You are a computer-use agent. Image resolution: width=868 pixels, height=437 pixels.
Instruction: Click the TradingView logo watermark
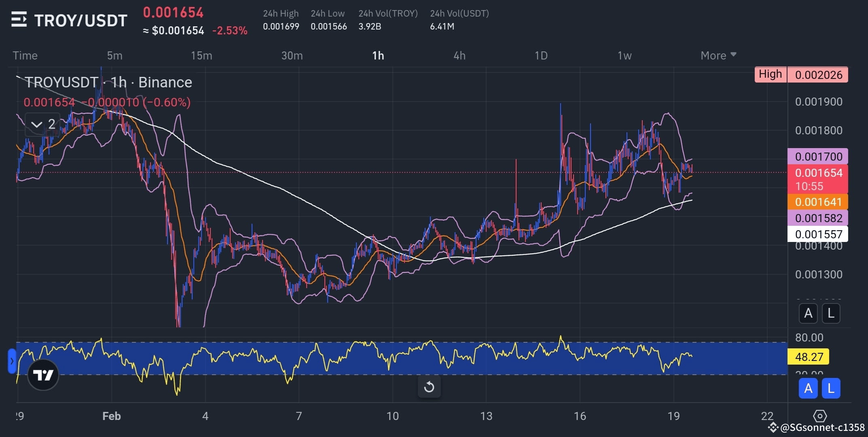coord(42,374)
